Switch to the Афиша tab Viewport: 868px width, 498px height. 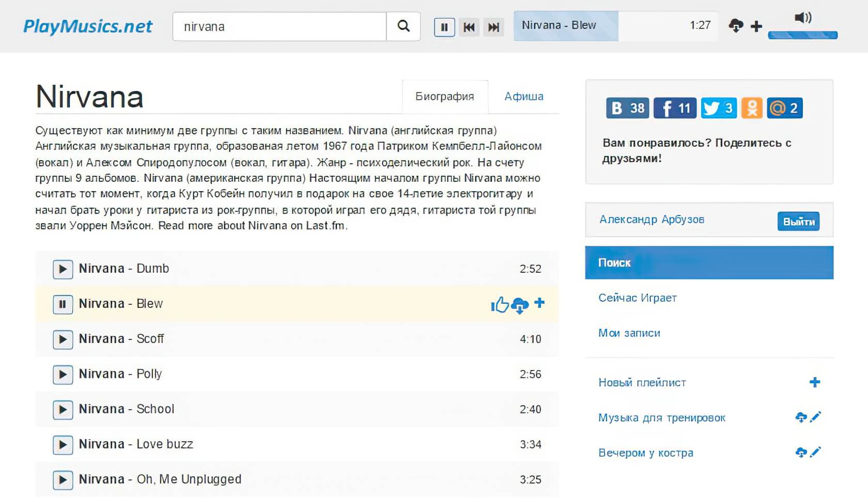click(x=523, y=97)
